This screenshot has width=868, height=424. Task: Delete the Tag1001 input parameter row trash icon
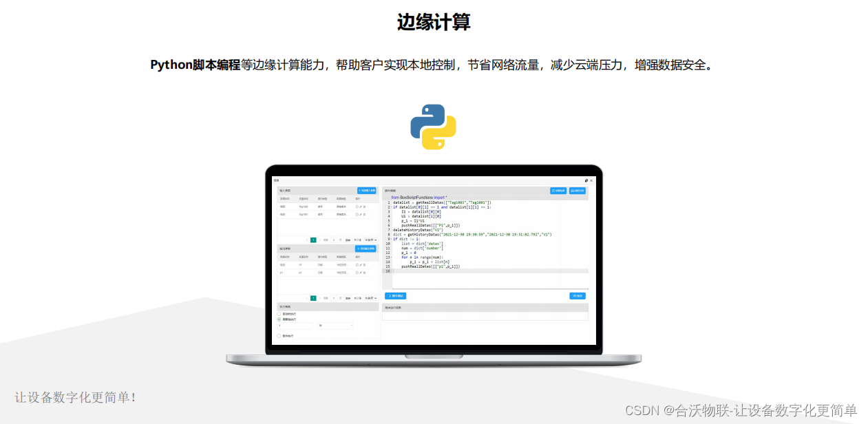pyautogui.click(x=364, y=215)
